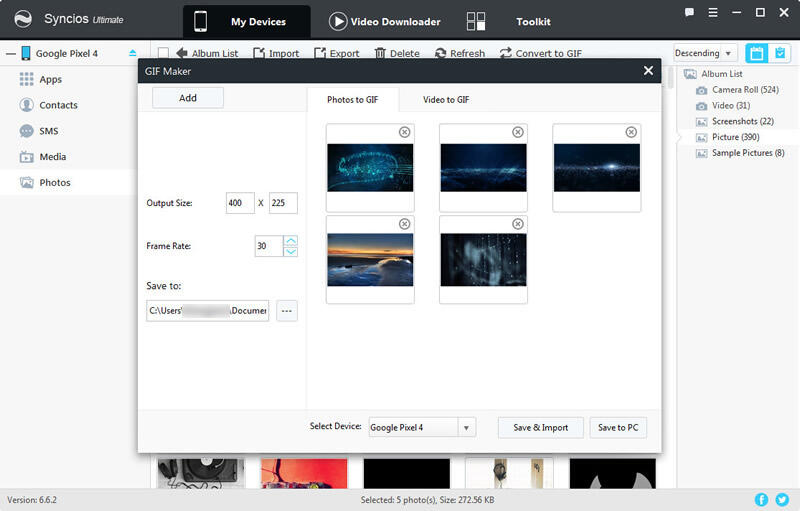Image resolution: width=800 pixels, height=511 pixels.
Task: Click the Save to path field
Action: (x=208, y=311)
